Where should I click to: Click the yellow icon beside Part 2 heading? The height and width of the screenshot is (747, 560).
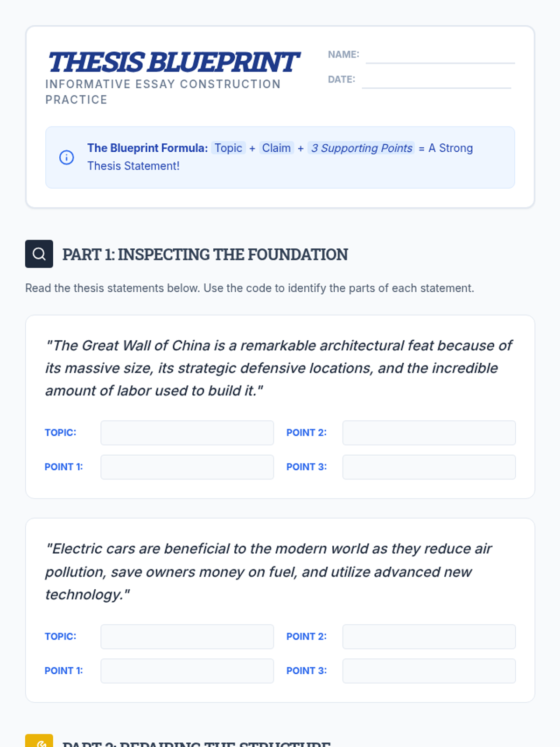click(39, 741)
